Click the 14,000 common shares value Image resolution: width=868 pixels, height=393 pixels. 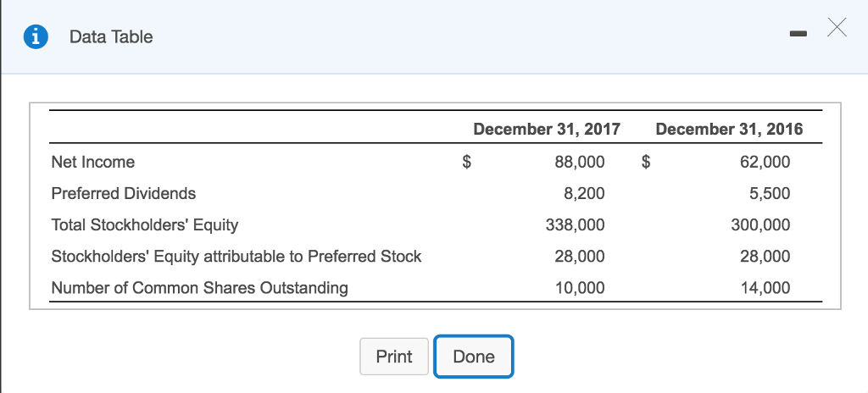pyautogui.click(x=765, y=287)
